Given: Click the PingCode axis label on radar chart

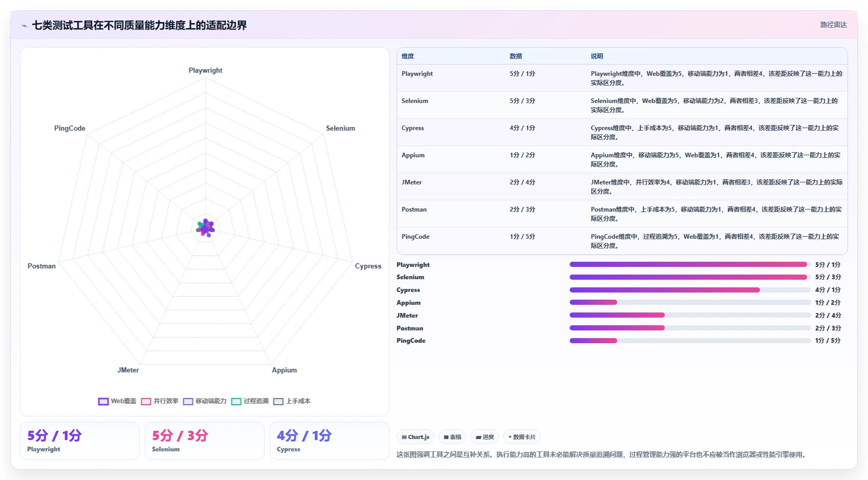Looking at the screenshot, I should click(x=70, y=128).
